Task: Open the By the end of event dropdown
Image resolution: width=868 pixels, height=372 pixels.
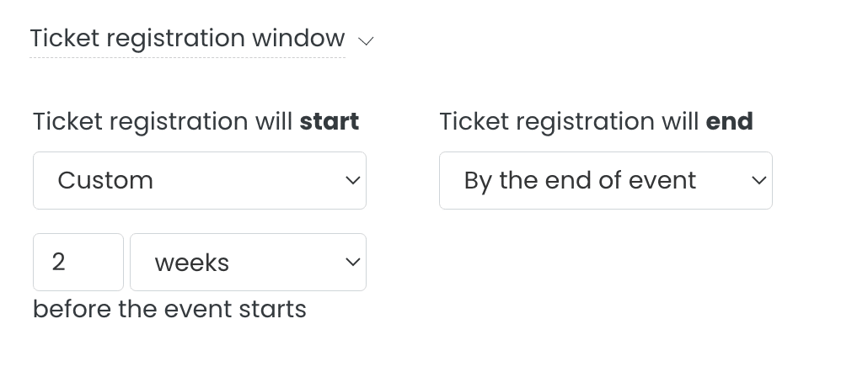Action: click(605, 180)
